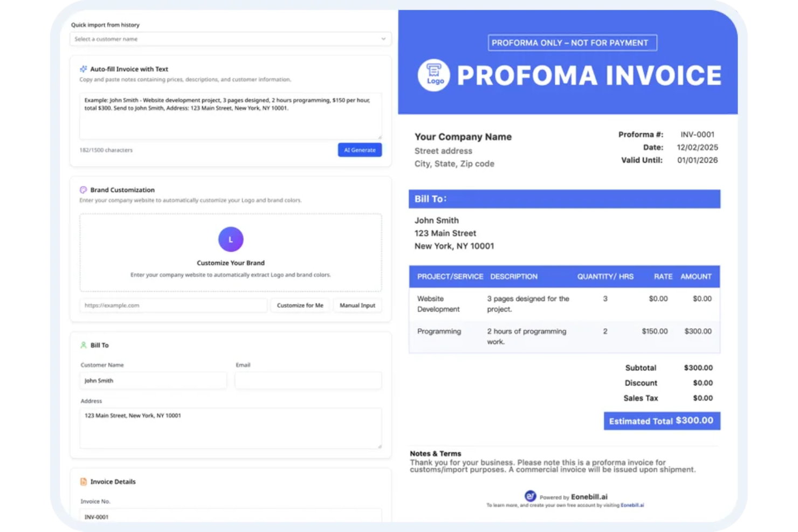
Task: Click the 'QUANTITY/ HRS' column header
Action: click(606, 277)
